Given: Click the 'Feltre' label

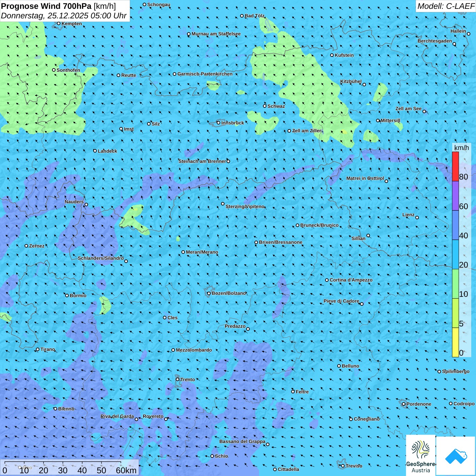Looking at the screenshot, I should click(302, 392).
